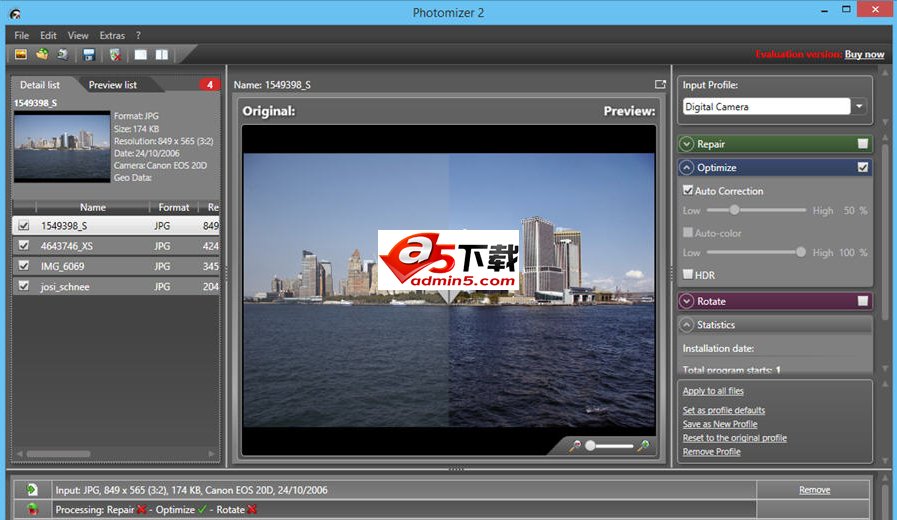Click the Name column header

pos(93,207)
